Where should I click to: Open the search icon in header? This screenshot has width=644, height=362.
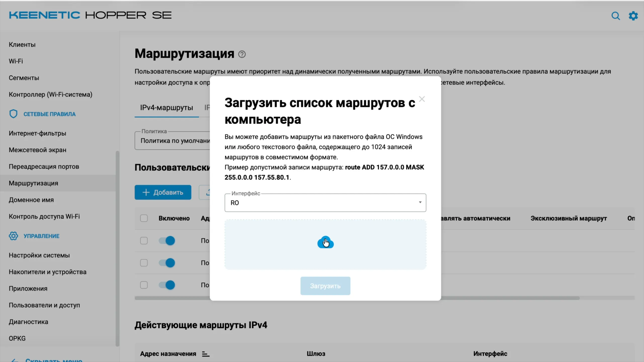click(616, 16)
